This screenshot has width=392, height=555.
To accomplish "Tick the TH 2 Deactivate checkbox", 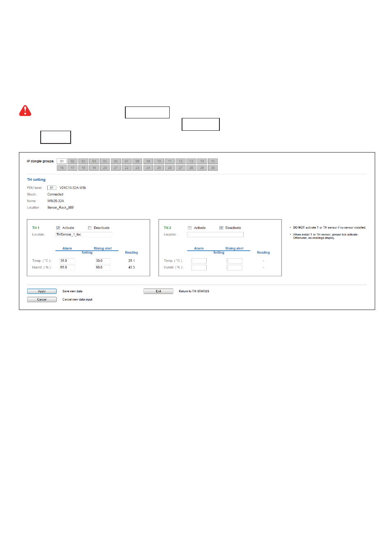I will point(221,228).
